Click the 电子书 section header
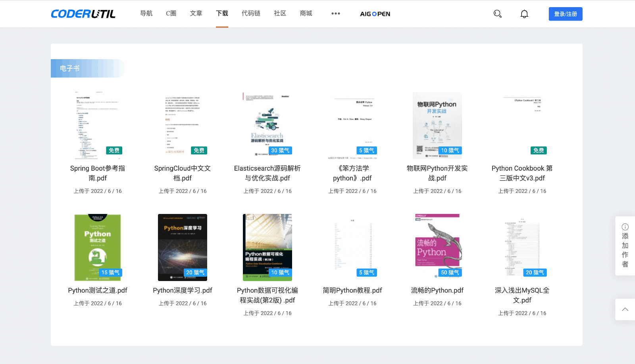The width and height of the screenshot is (635, 364). [87, 68]
